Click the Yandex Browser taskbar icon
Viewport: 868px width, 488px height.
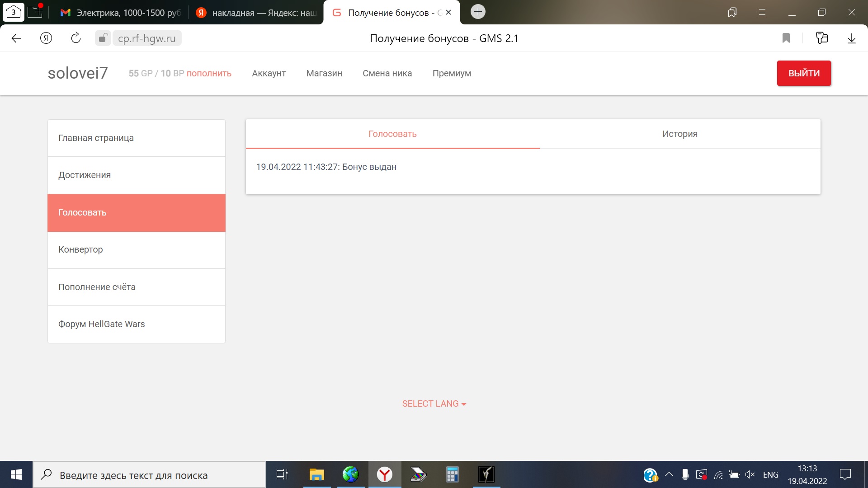point(385,474)
